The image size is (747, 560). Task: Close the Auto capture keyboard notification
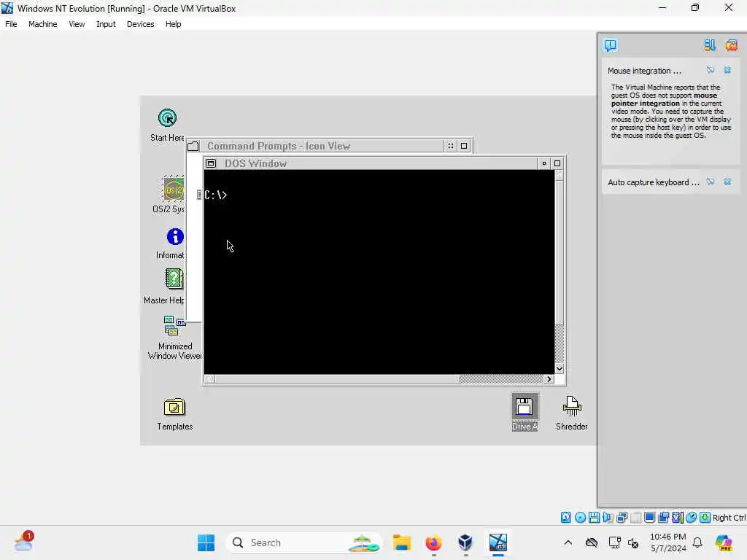tap(727, 182)
